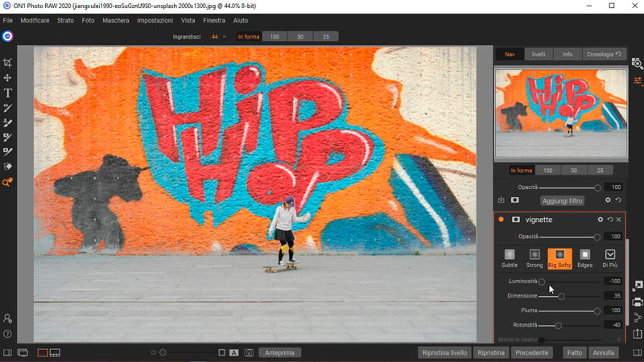Toggle the vignette filter mask icon
This screenshot has width=644, height=362.
[516, 220]
